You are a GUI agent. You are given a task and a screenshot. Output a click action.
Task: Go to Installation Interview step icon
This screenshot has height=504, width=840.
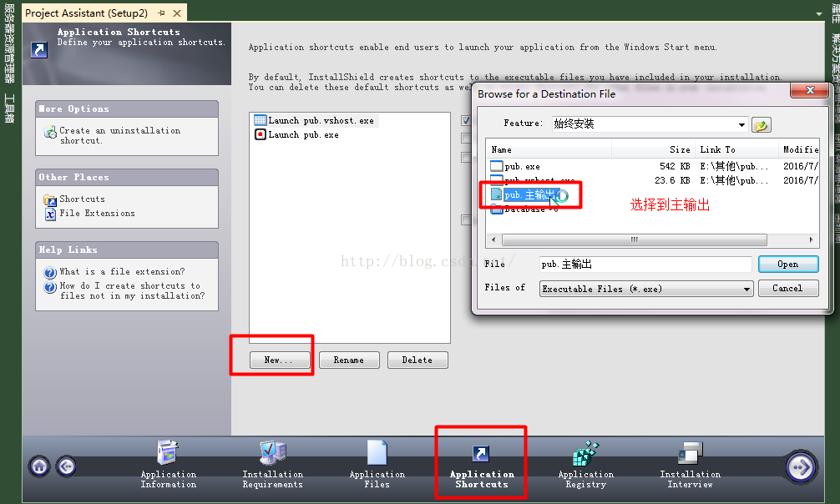[x=690, y=453]
